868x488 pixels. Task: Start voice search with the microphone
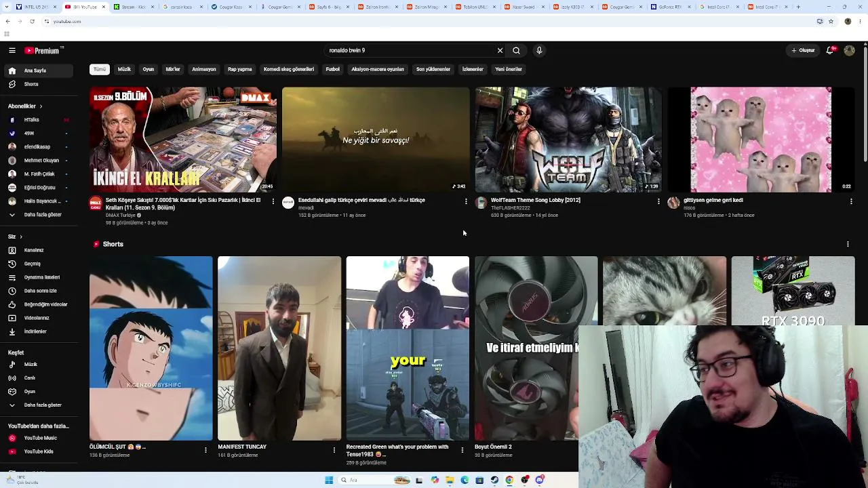539,50
